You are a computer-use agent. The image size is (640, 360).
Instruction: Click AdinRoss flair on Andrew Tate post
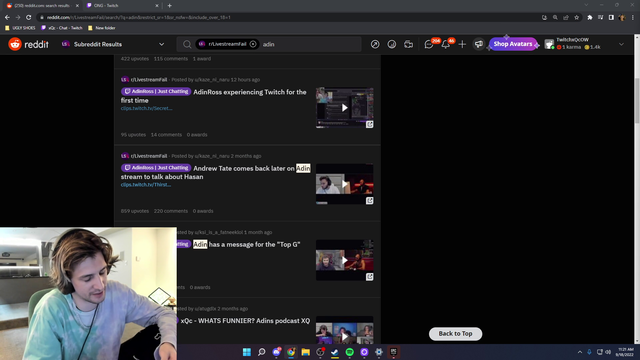156,168
